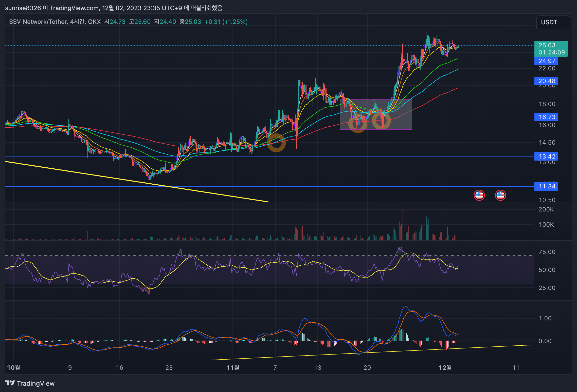This screenshot has height=392, width=577.
Task: Click the 11월 date label on time axis
Action: click(233, 367)
